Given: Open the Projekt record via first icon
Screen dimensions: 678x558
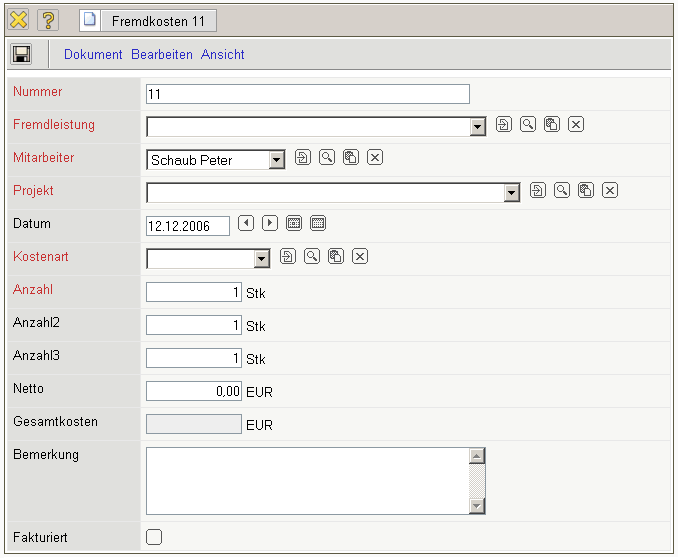Looking at the screenshot, I should pyautogui.click(x=538, y=191).
